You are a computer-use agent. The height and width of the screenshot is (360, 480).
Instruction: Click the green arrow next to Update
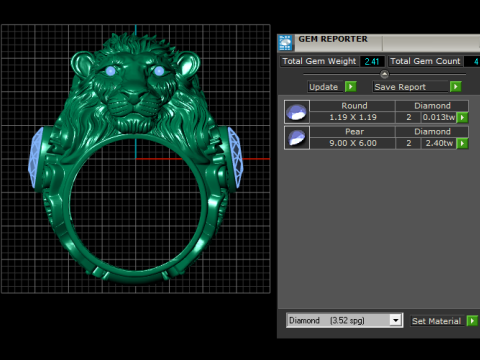pyautogui.click(x=351, y=87)
